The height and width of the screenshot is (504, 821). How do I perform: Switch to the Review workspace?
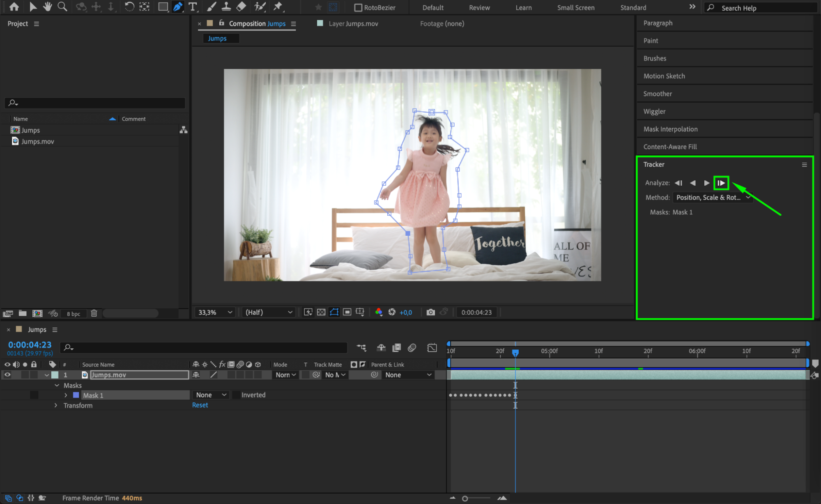pos(479,8)
